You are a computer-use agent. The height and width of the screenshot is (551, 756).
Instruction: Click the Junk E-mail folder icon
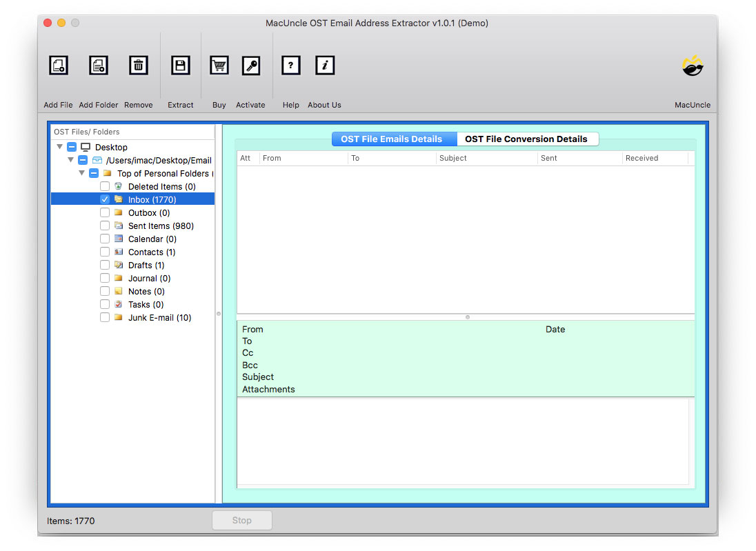[118, 317]
